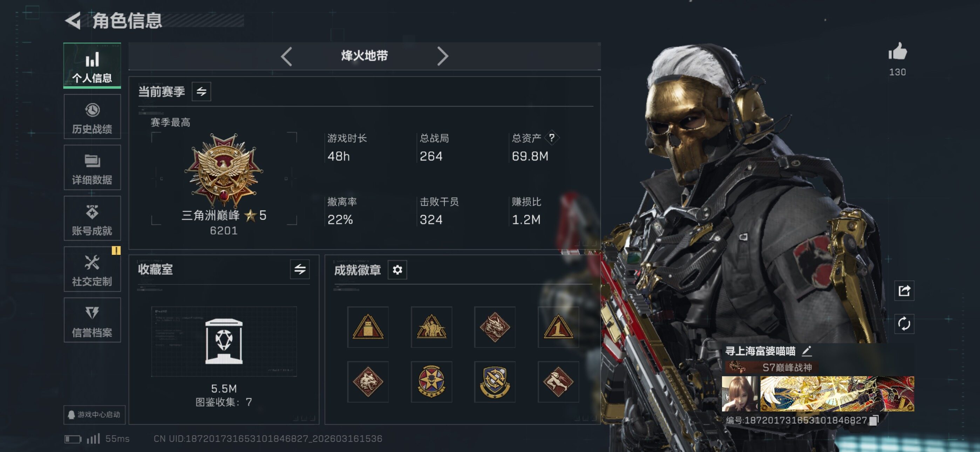Click the refresh rotate icon beside character

[x=904, y=324]
